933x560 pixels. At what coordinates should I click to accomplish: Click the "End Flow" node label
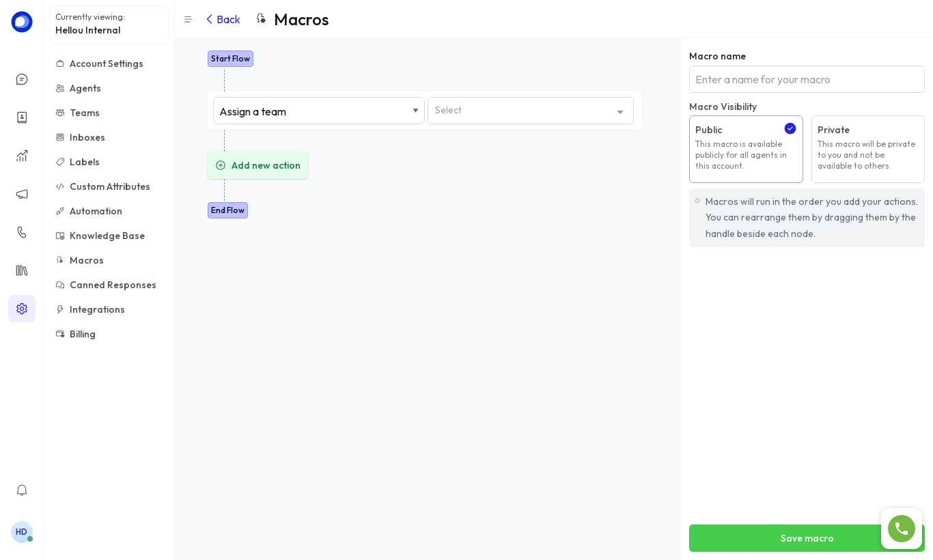click(227, 210)
